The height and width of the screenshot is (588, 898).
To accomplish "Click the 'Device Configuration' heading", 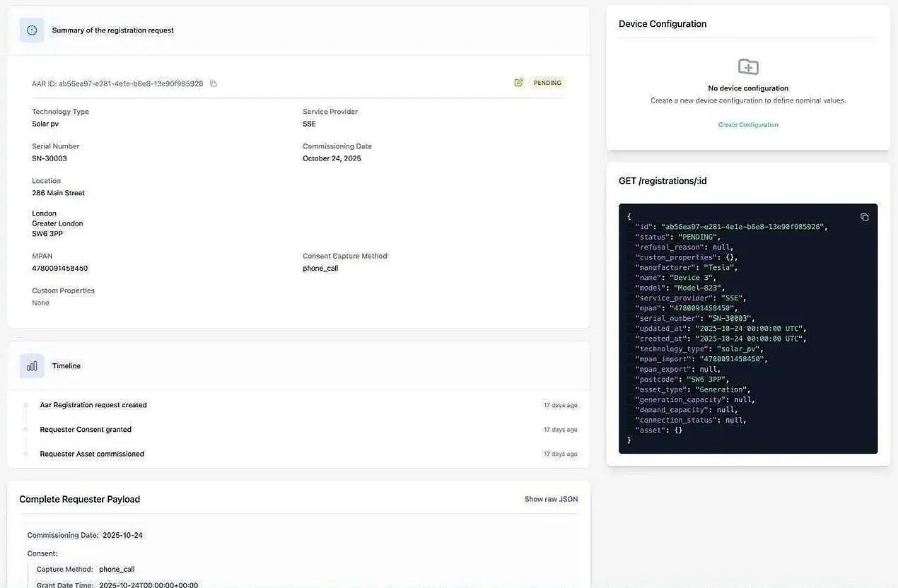I will tap(663, 24).
